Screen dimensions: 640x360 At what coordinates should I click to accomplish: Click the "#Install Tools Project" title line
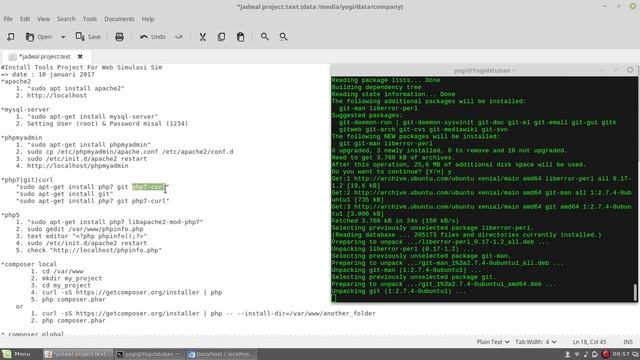[x=82, y=67]
